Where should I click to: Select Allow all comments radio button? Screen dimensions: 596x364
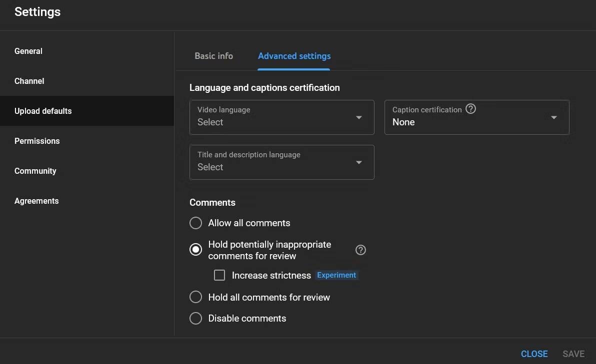point(196,223)
